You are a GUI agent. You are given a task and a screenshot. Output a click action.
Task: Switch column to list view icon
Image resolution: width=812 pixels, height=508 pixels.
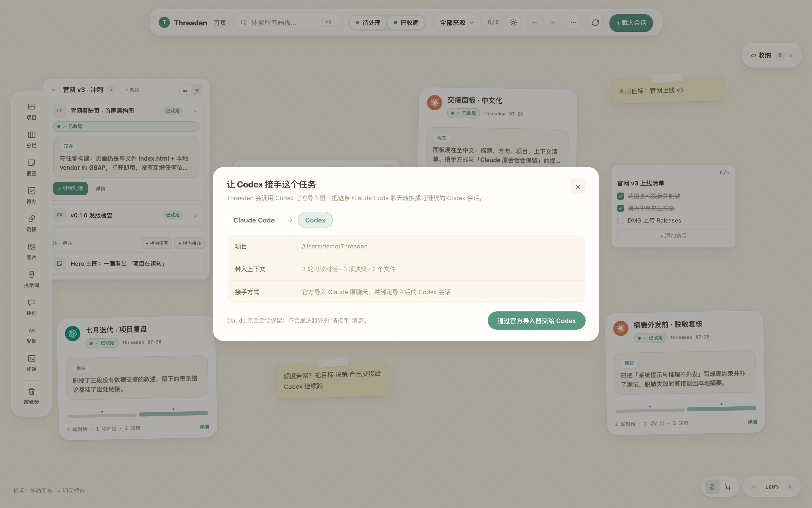point(185,90)
